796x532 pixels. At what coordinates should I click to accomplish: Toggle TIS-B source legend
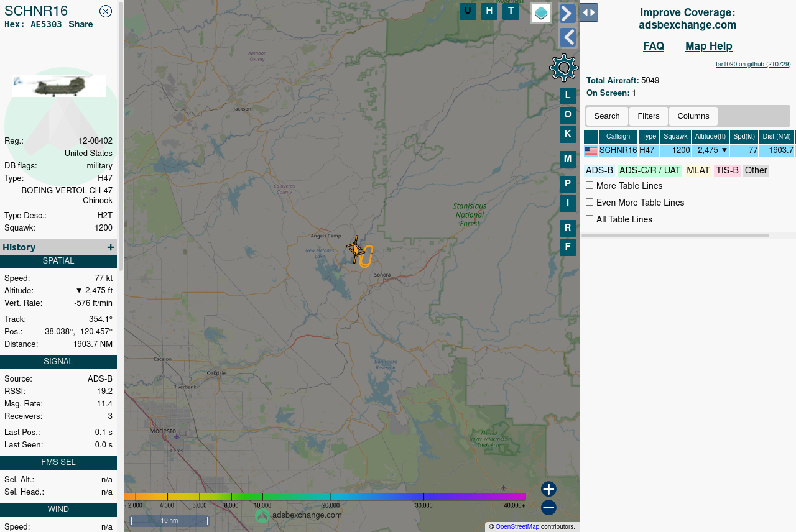pos(728,171)
